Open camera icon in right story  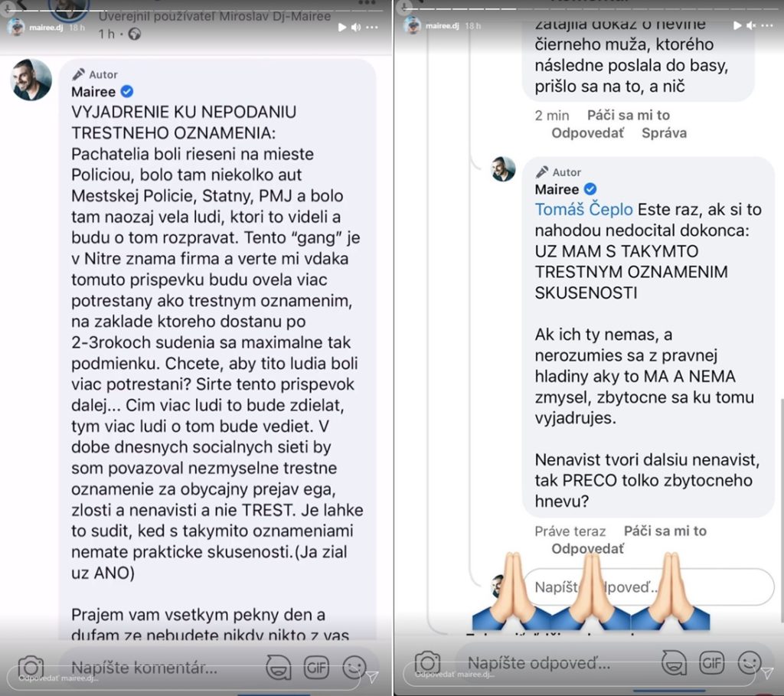click(x=427, y=663)
